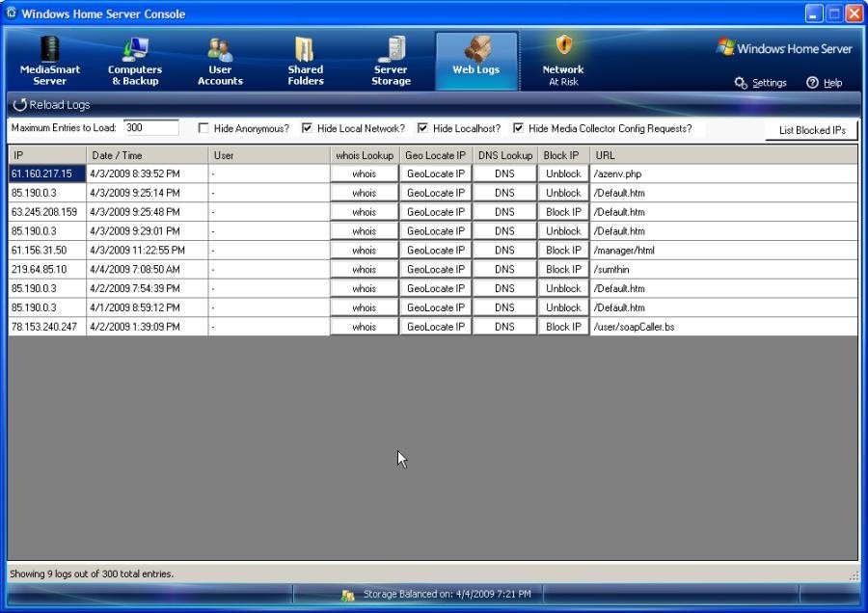Click whois for 63.245.208.159

[365, 212]
